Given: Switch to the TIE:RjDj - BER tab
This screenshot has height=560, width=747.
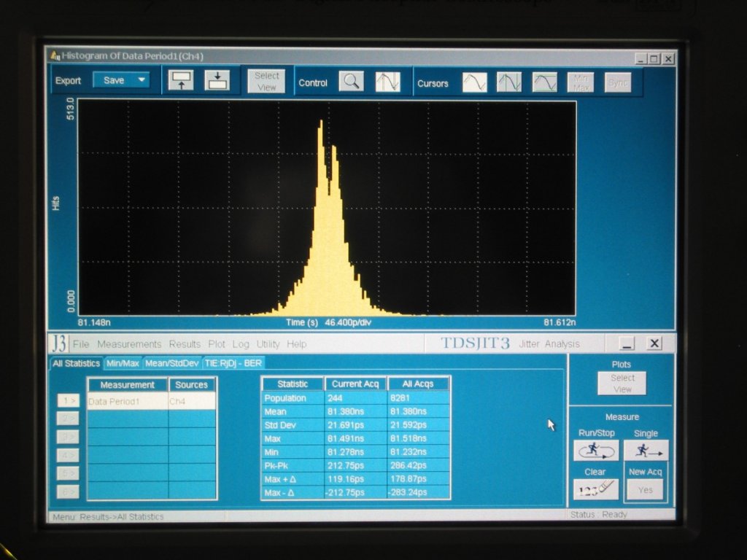Looking at the screenshot, I should pos(233,363).
